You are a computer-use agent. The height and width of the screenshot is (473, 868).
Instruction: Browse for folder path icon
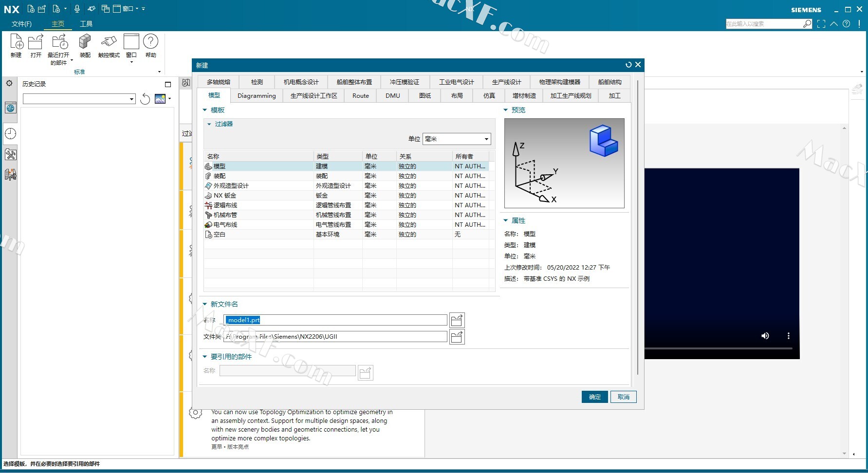point(457,337)
